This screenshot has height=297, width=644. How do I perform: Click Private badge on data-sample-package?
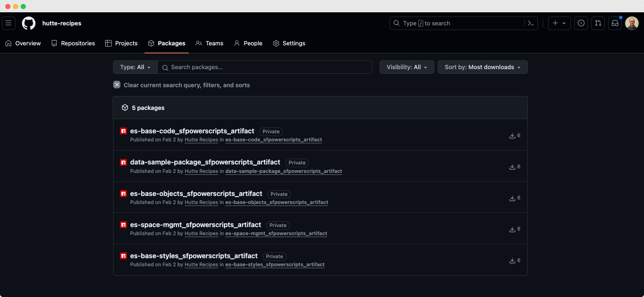(297, 163)
